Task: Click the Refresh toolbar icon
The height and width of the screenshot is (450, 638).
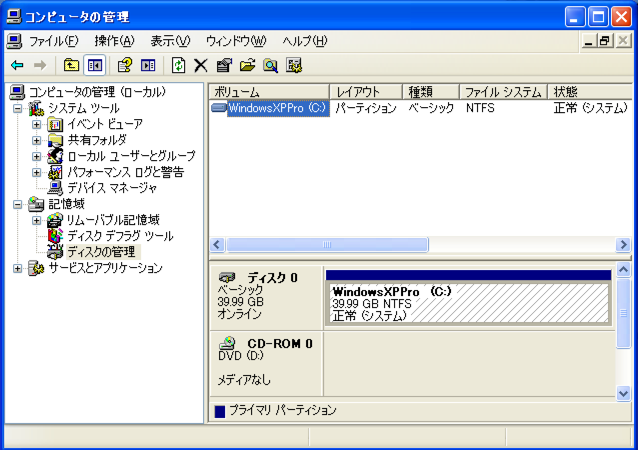Action: tap(178, 65)
